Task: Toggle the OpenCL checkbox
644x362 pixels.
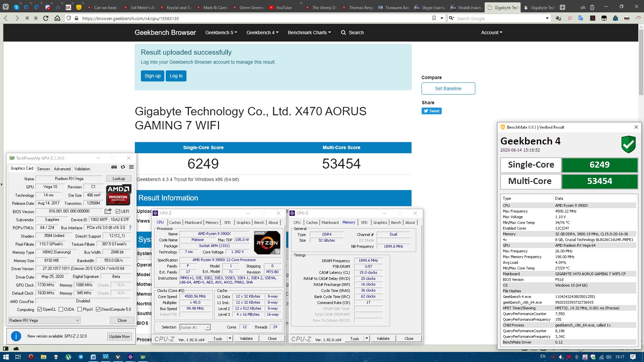Action: (40, 309)
